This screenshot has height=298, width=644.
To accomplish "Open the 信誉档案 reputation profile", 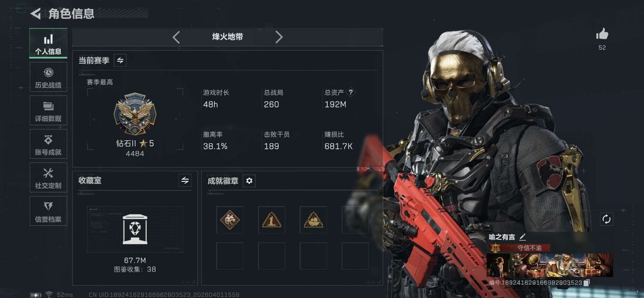I will (48, 211).
